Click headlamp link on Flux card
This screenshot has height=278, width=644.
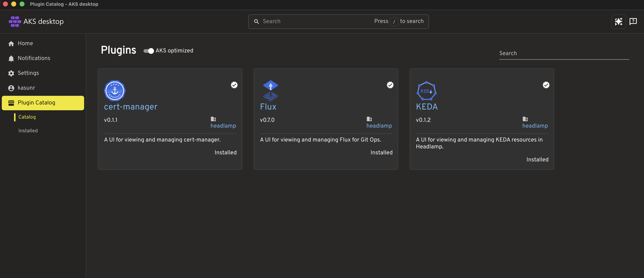(x=379, y=126)
